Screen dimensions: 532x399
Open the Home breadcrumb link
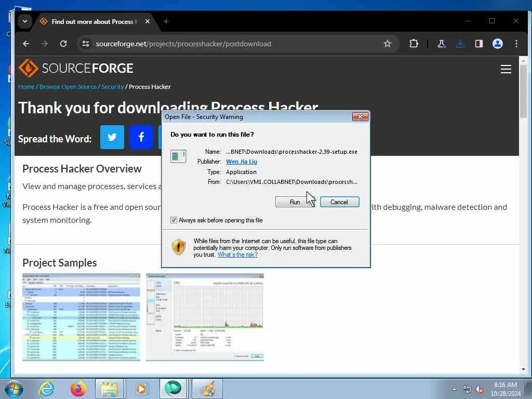click(26, 87)
